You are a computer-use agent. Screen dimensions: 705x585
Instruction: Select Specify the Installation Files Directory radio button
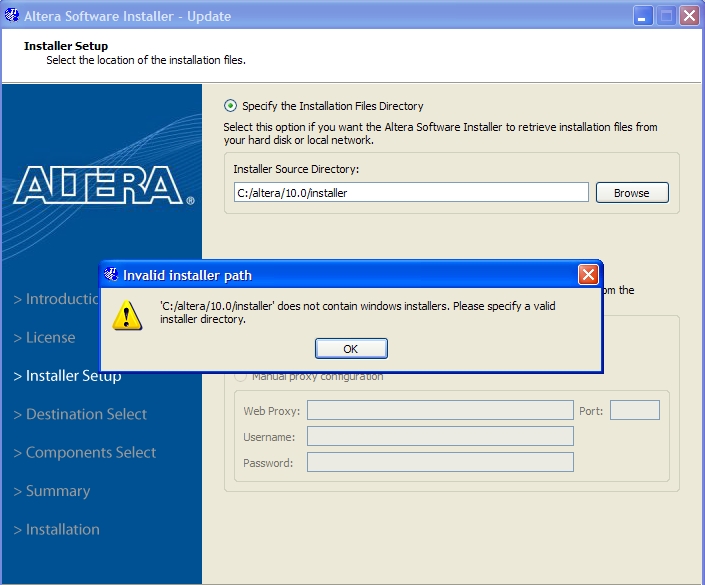[x=230, y=106]
